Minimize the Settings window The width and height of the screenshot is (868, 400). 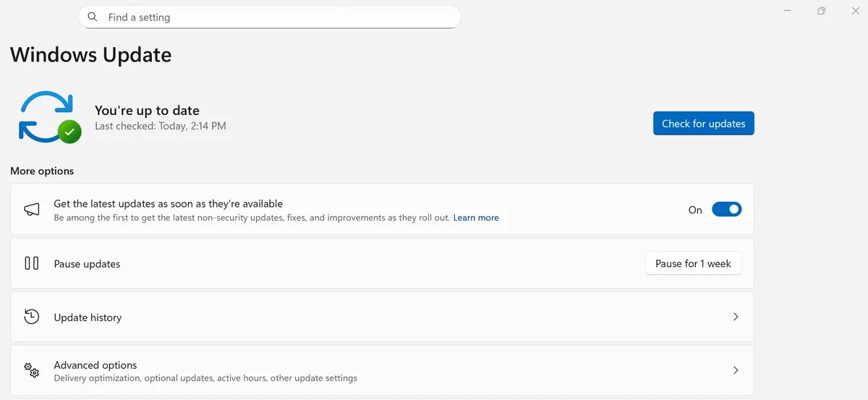tap(787, 11)
